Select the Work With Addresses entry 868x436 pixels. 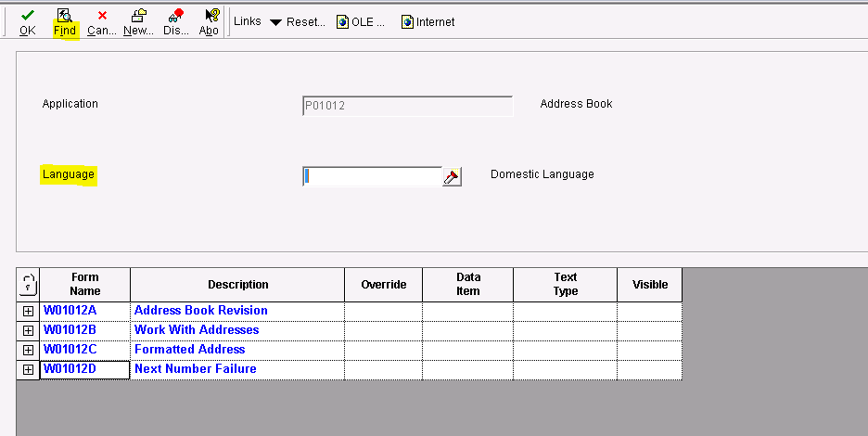click(197, 330)
